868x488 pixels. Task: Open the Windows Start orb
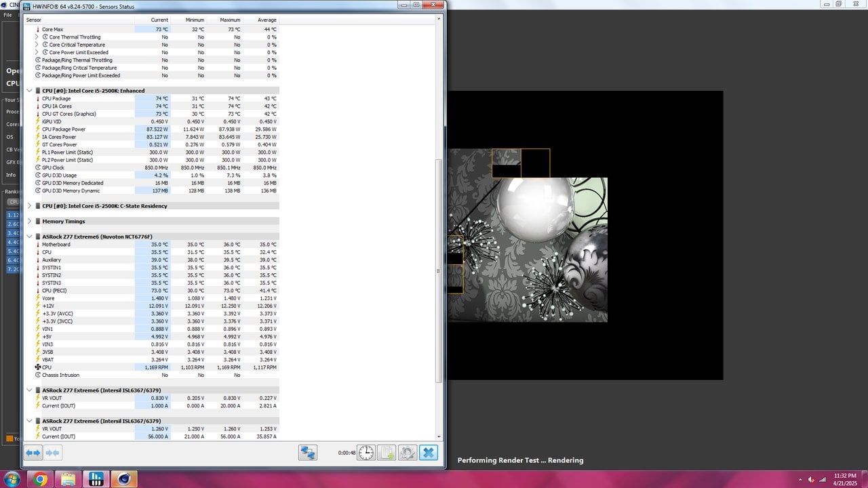click(13, 480)
